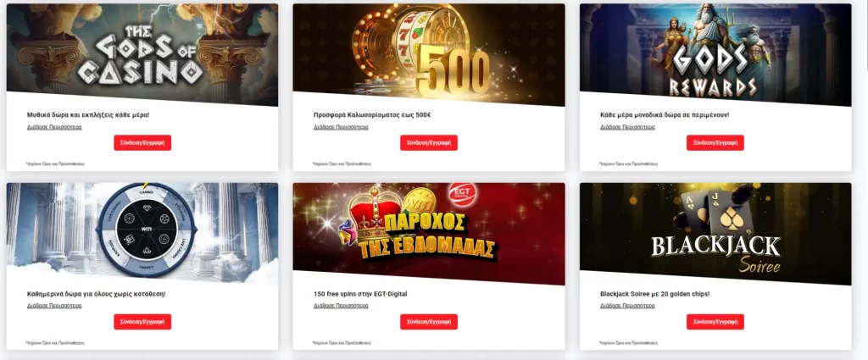
Task: Click Σύνδεση/Εγγραφή under daily gifts wheel offer
Action: [142, 322]
